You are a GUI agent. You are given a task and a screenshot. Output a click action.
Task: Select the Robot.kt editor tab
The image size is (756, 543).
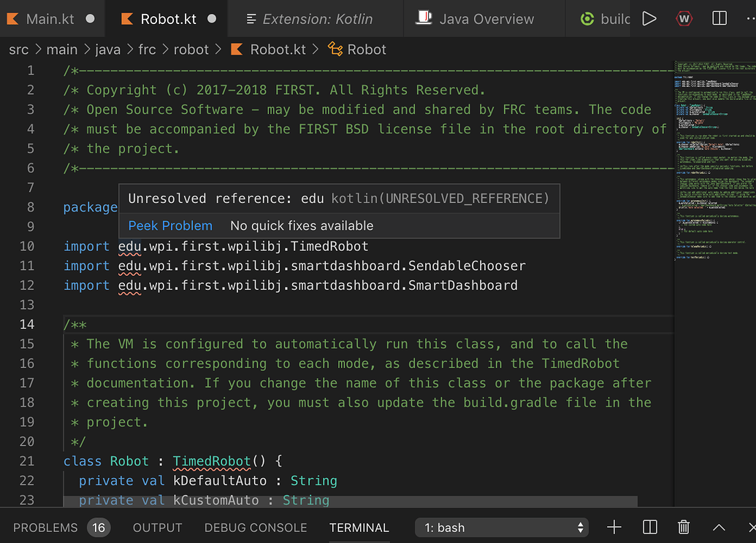click(167, 19)
